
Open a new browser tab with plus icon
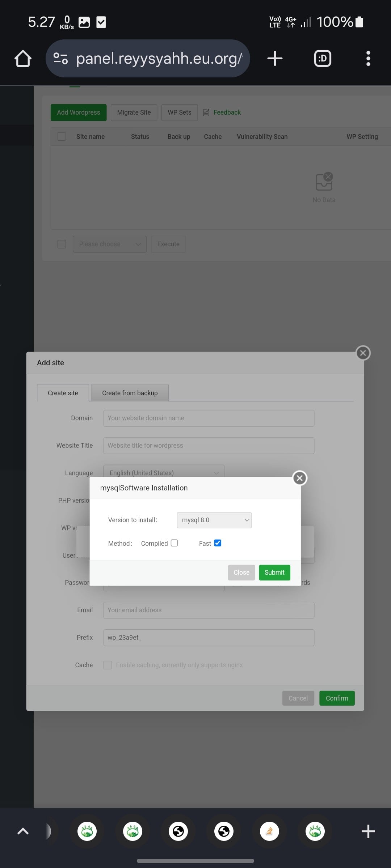[275, 59]
